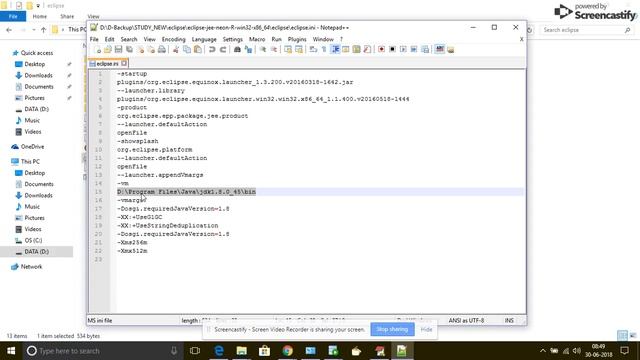Open the Encoding menu
Viewport: 640px width, 360px height.
click(x=173, y=39)
